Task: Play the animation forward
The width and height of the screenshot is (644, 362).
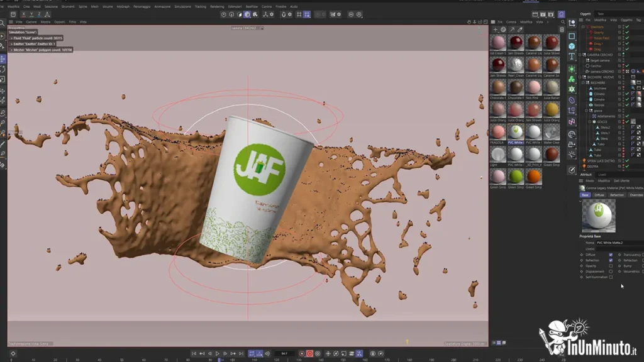Action: coord(218,353)
